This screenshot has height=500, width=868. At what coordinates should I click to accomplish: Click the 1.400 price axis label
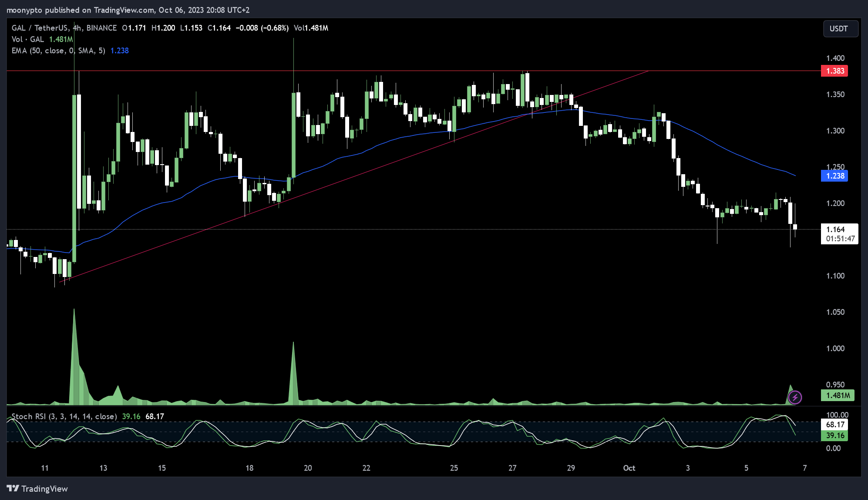pyautogui.click(x=835, y=58)
